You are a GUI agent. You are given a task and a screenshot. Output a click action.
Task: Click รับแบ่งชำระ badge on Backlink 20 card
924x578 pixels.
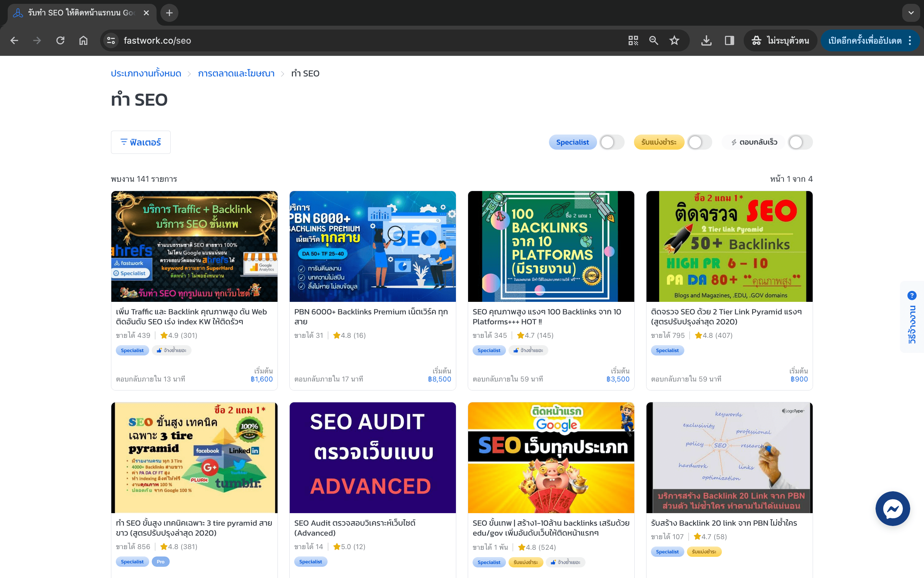click(x=704, y=552)
